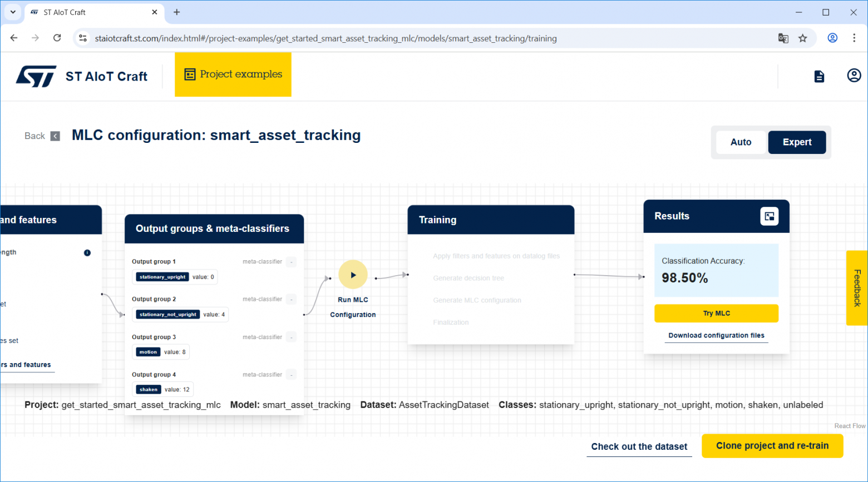Click browser forward navigation arrow
868x482 pixels.
pos(35,38)
